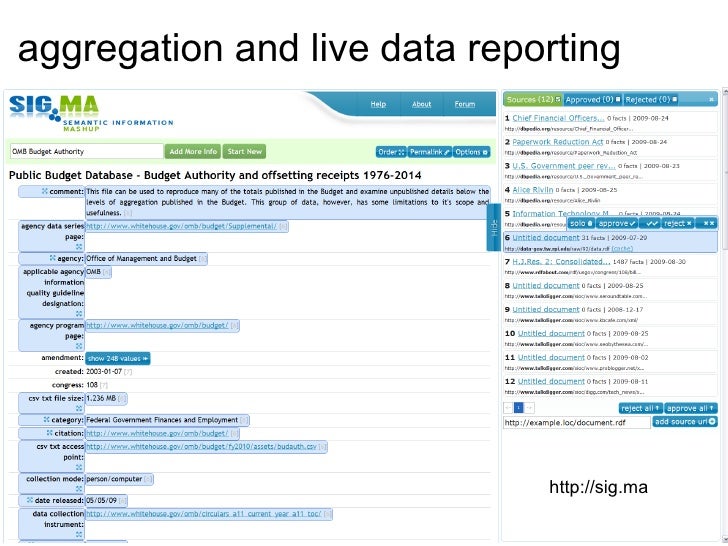
Task: Open the budauth.csv access point link
Action: point(202,446)
